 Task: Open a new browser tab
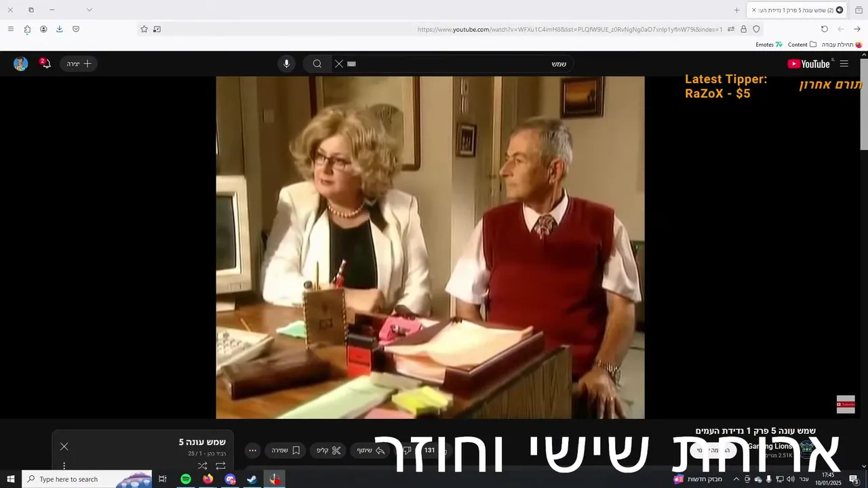[736, 10]
